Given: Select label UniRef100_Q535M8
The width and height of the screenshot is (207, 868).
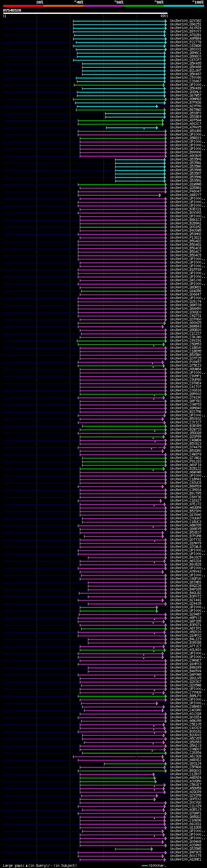Looking at the screenshot, I should (x=186, y=170).
